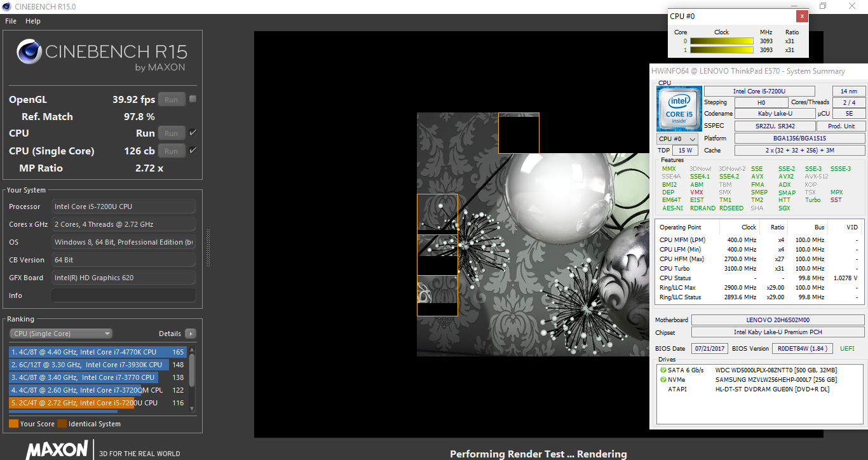Open the CPU #0 selector in HWiNFO64
The width and height of the screenshot is (868, 460).
pyautogui.click(x=677, y=139)
